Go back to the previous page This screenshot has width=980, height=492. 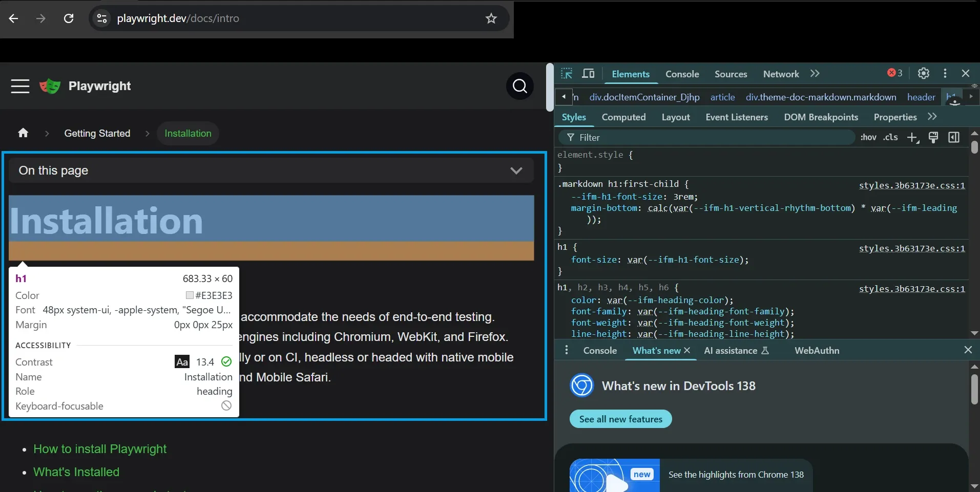click(14, 18)
